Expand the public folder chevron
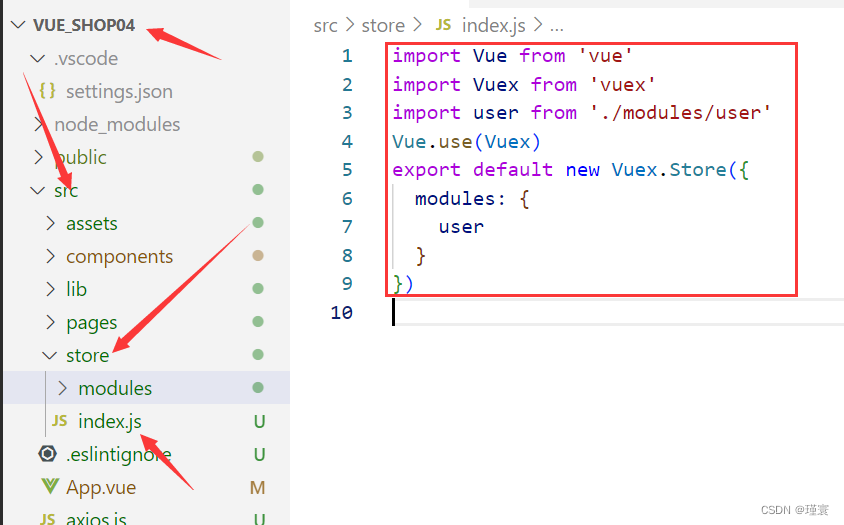Image resolution: width=844 pixels, height=525 pixels. 38,157
